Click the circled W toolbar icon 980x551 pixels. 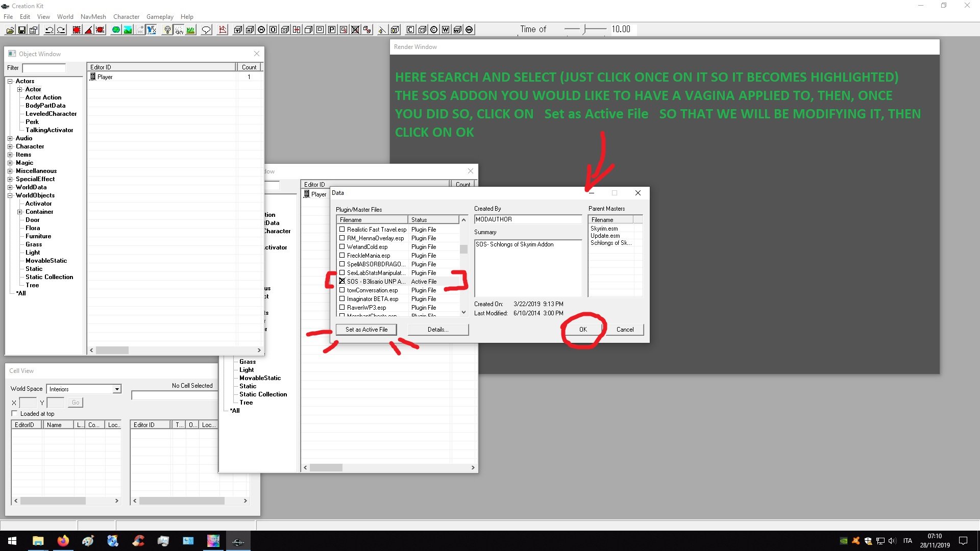[469, 30]
